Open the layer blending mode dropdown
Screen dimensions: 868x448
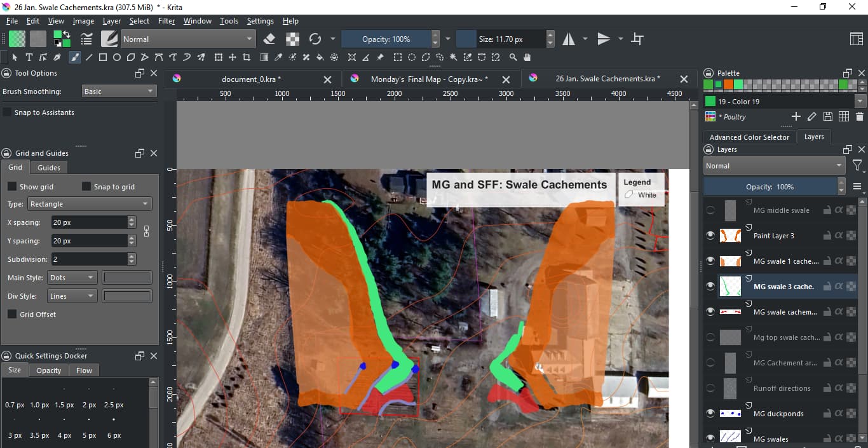[x=773, y=166]
